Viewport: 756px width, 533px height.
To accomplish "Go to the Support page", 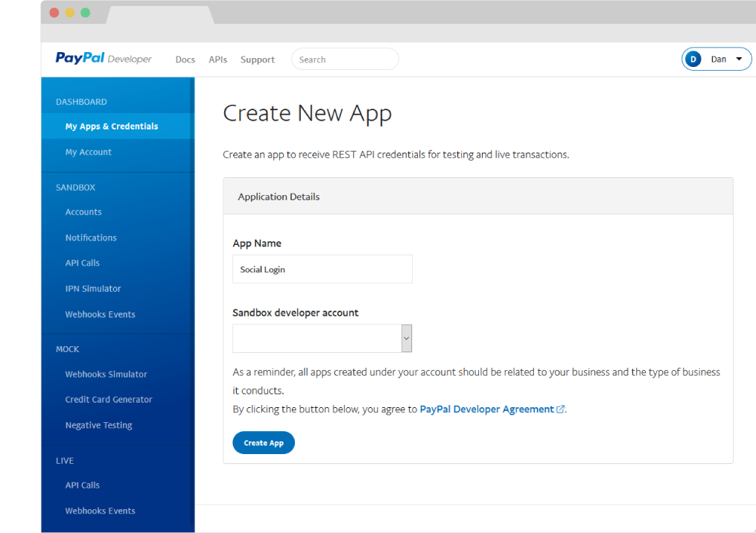I will 257,60.
